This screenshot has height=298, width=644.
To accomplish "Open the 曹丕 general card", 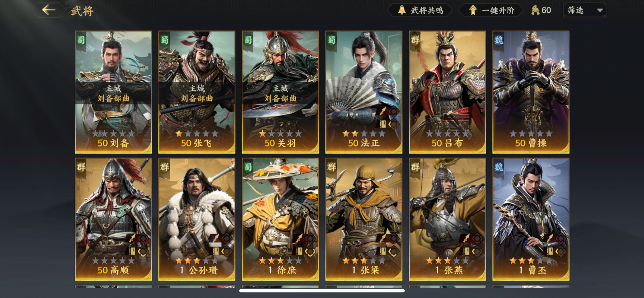I will click(531, 219).
